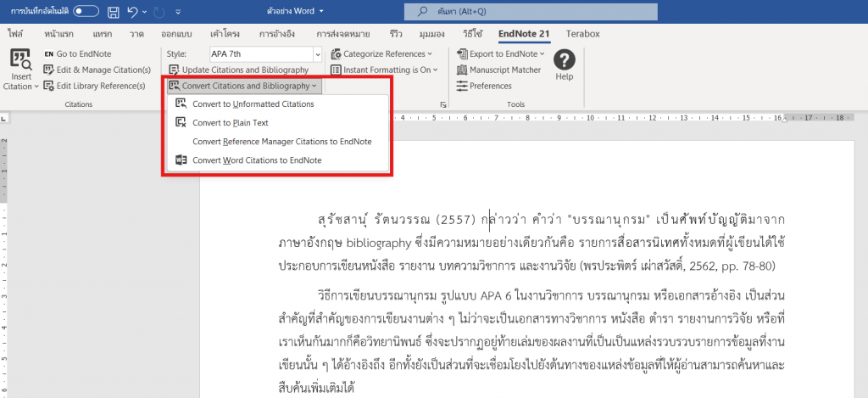This screenshot has height=398, width=868.
Task: Open Instant Formatting is On dropdown arrow
Action: [x=435, y=70]
